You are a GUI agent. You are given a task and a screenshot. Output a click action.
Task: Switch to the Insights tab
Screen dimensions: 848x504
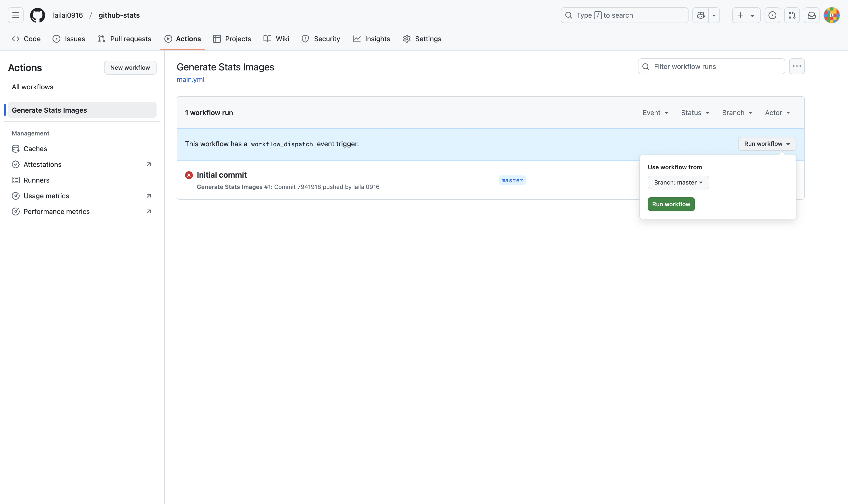371,39
